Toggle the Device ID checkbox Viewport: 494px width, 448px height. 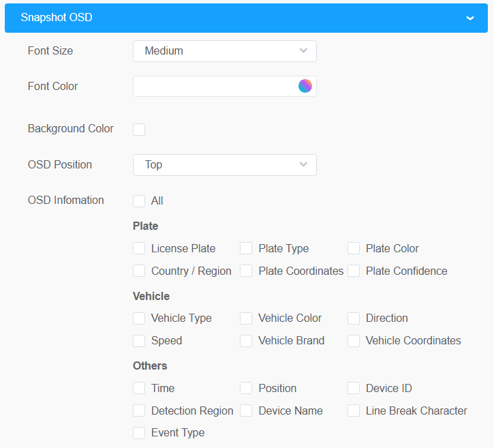pos(354,388)
